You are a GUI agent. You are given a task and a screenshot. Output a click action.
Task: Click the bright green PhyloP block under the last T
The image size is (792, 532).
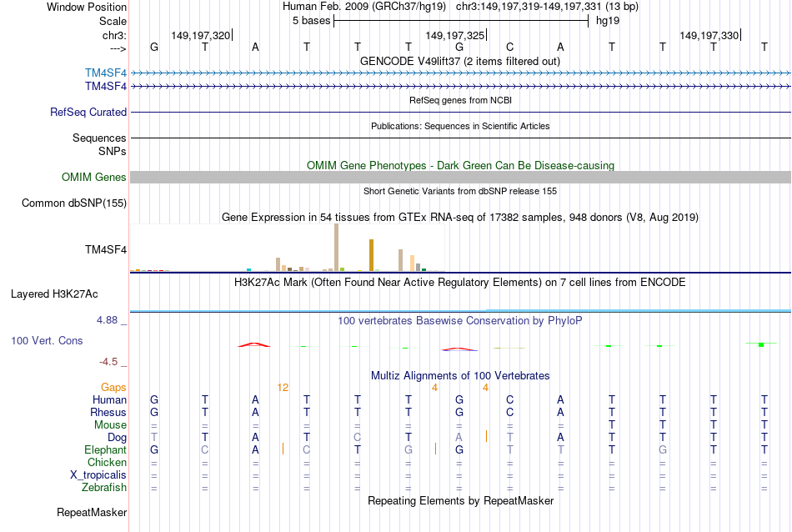pos(761,344)
